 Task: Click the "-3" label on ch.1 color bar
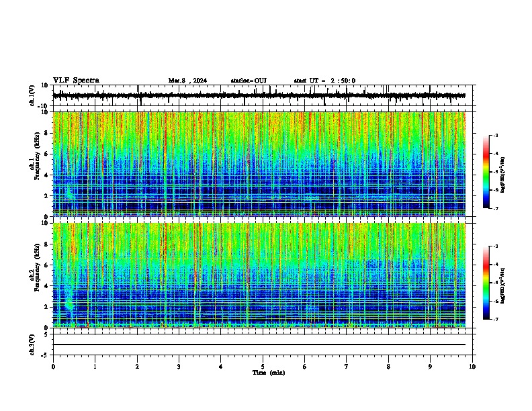(x=496, y=136)
